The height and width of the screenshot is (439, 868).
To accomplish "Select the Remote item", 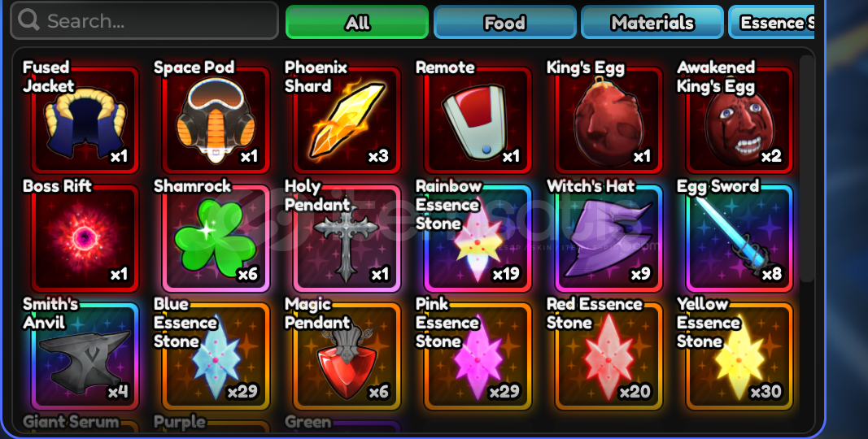I will point(478,120).
